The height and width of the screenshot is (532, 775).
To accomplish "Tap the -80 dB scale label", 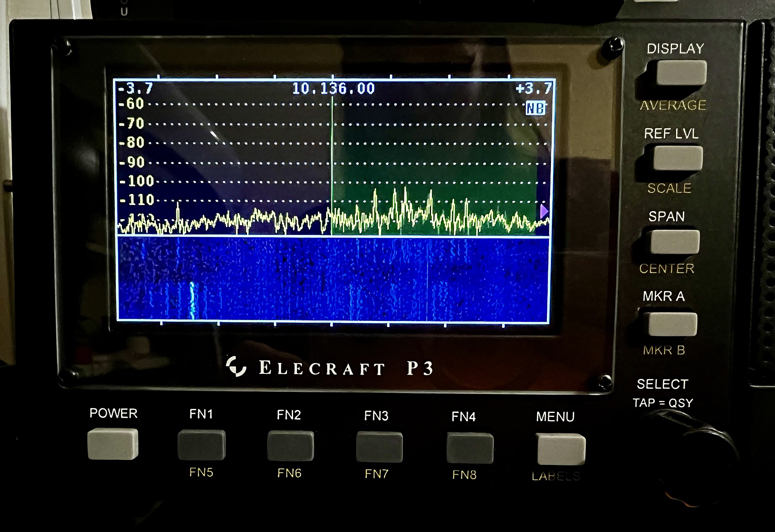I will click(x=131, y=142).
